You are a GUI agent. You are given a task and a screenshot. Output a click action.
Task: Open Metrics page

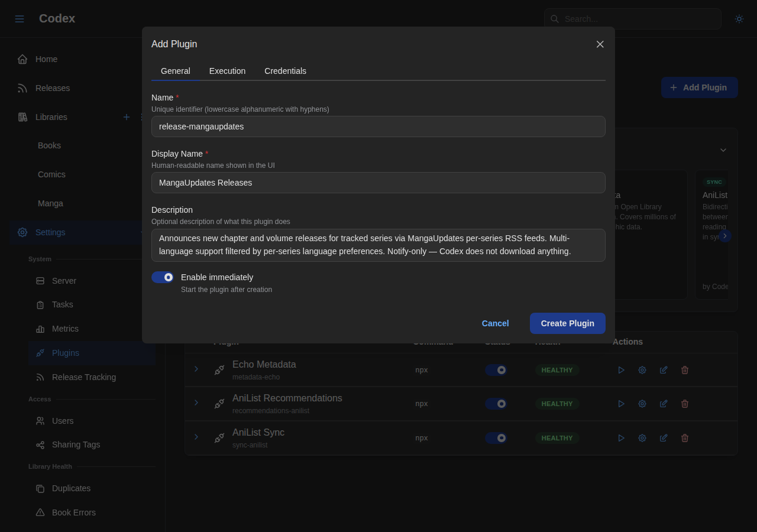[x=92, y=329]
